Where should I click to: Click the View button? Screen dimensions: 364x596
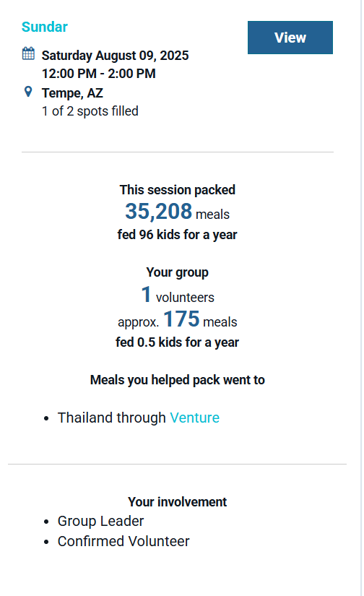pyautogui.click(x=290, y=38)
